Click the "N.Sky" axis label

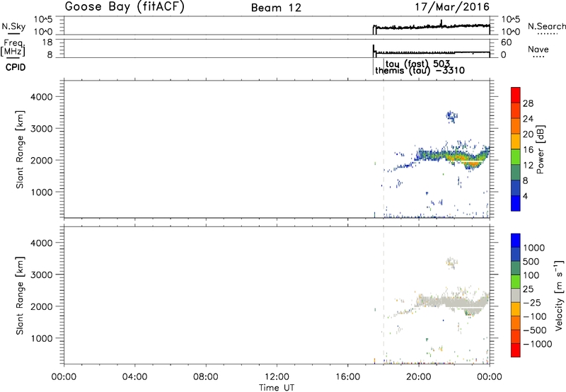[13, 26]
